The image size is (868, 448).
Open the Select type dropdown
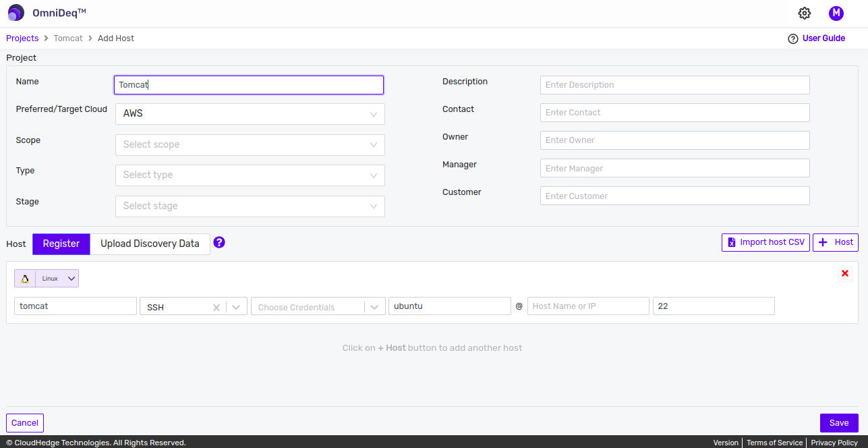(250, 175)
